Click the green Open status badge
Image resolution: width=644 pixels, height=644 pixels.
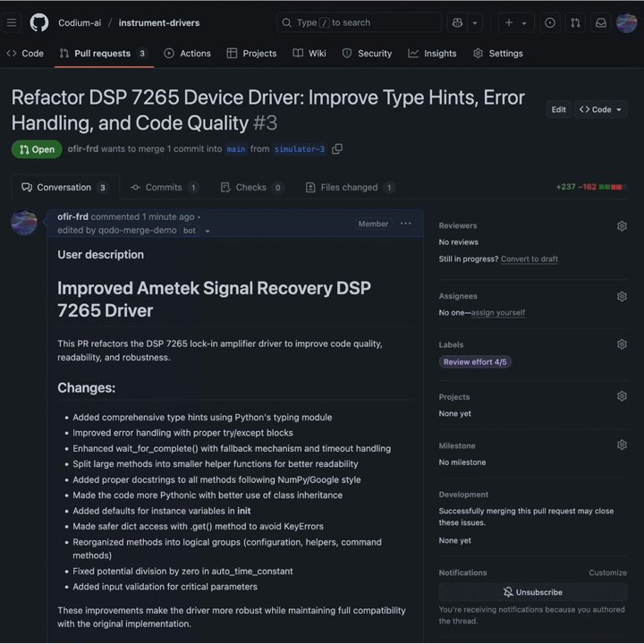37,149
